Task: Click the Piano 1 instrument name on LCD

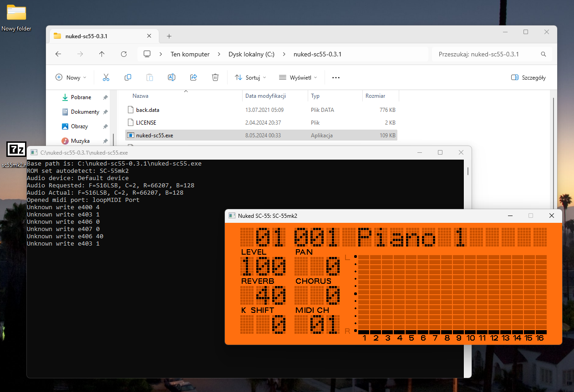Action: click(x=411, y=237)
